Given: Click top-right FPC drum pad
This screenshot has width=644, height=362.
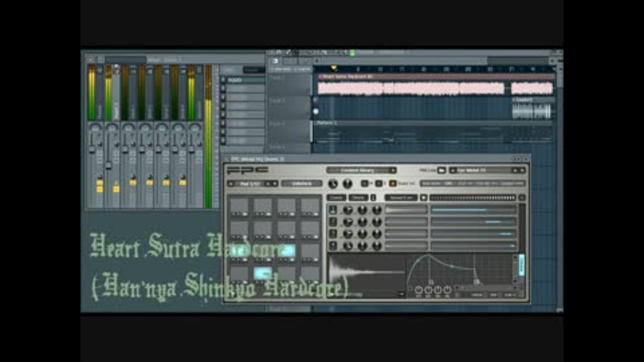Looking at the screenshot, I should coord(310,207).
